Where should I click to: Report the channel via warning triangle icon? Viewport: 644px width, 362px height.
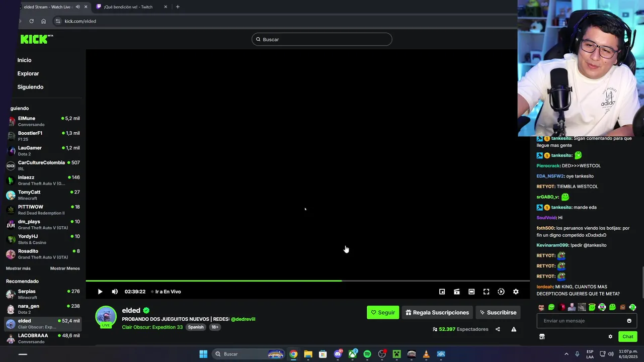click(514, 329)
